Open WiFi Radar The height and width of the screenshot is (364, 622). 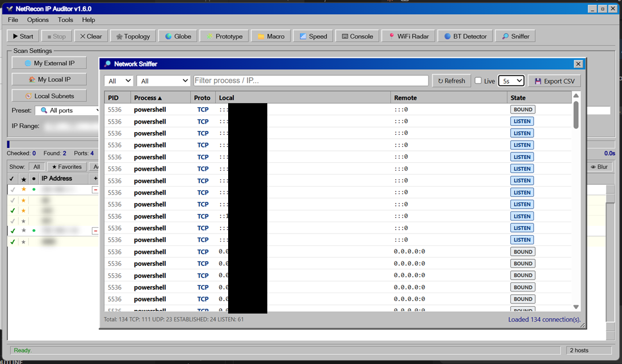click(x=409, y=36)
